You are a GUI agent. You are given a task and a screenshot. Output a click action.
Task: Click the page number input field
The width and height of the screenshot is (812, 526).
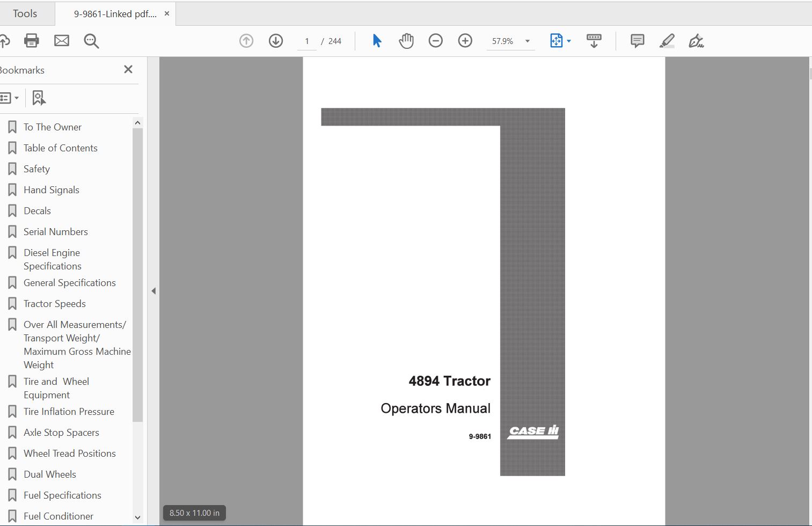[x=307, y=41]
